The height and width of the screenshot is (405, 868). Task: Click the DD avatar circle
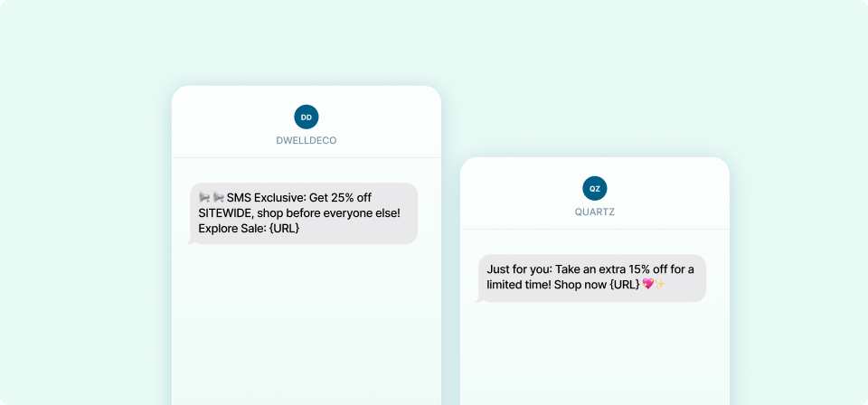pos(307,117)
